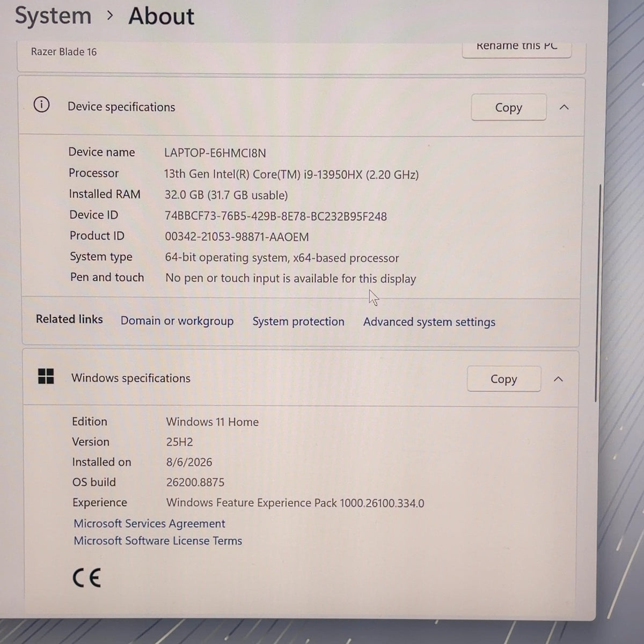644x644 pixels.
Task: Select the Device ID value 74BBCF73
Action: (276, 216)
